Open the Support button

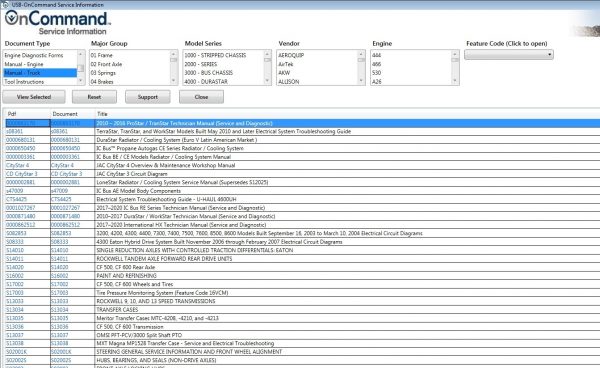tap(147, 97)
